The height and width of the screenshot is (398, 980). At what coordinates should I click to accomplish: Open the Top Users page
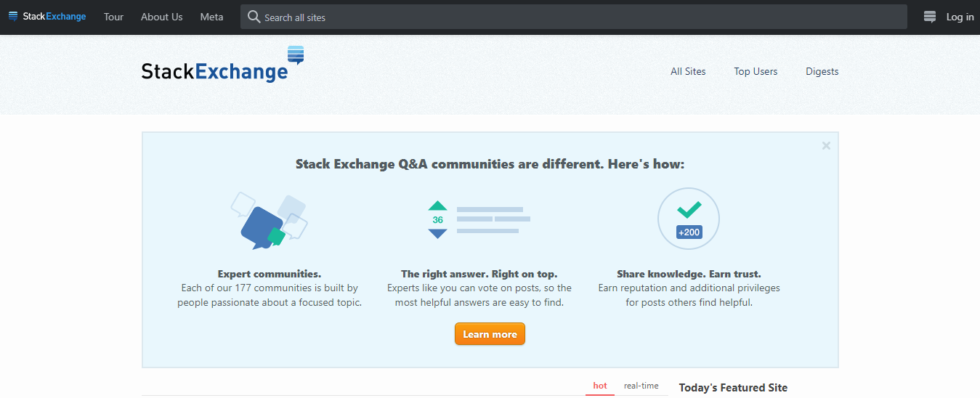pos(756,71)
